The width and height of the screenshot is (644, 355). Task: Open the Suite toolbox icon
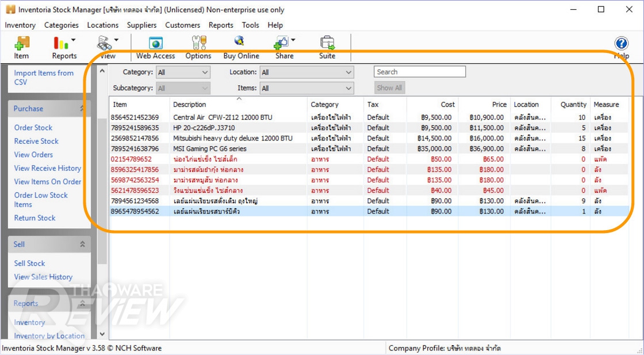tap(327, 44)
